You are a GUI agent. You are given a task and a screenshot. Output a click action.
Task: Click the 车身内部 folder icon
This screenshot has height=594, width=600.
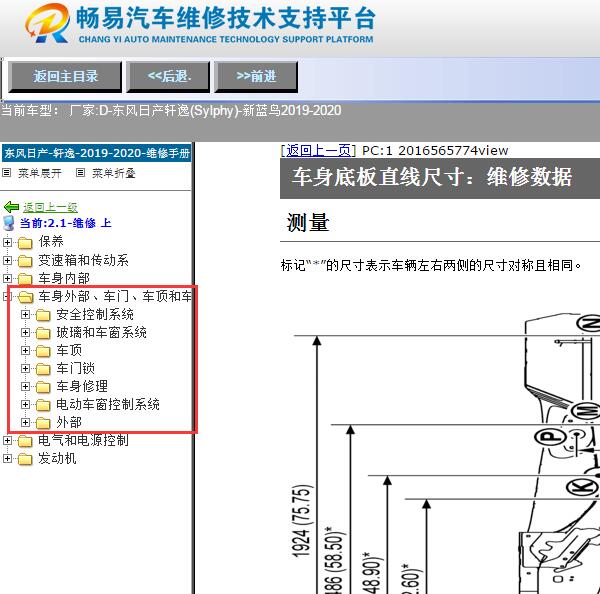coord(25,279)
